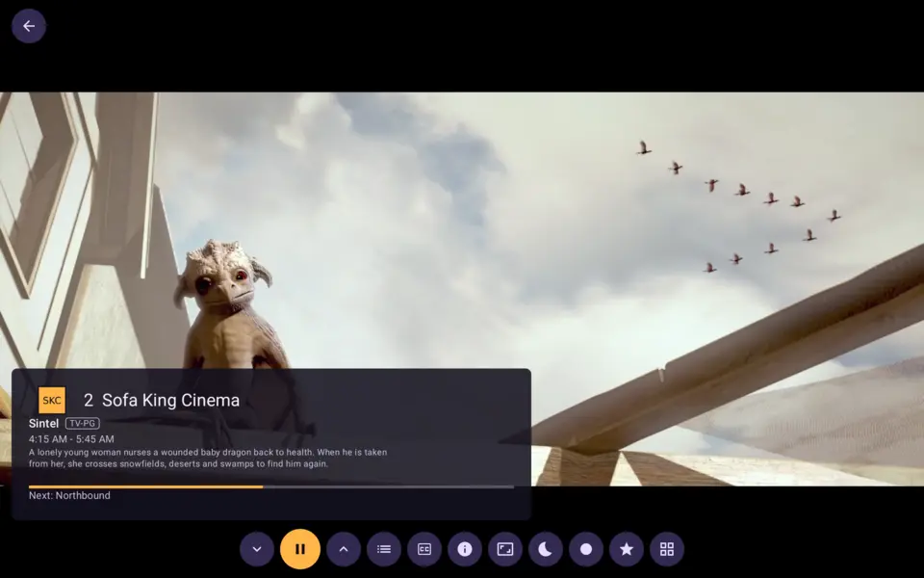This screenshot has height=578, width=924.
Task: Click the program progress bar
Action: (x=271, y=486)
